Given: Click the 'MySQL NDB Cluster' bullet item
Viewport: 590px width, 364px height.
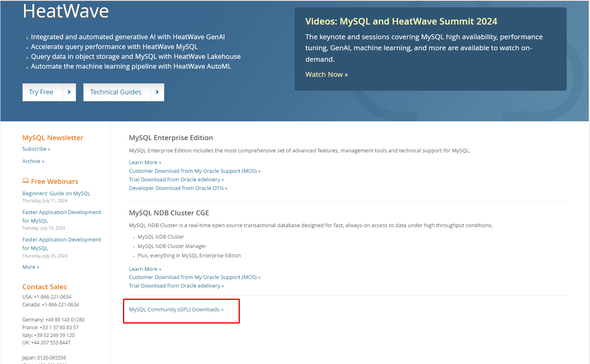Looking at the screenshot, I should [161, 237].
